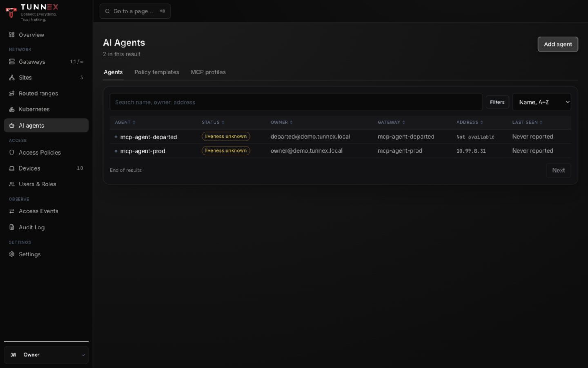Sort by the AGENT column arrows
The width and height of the screenshot is (588, 368).
pos(134,123)
